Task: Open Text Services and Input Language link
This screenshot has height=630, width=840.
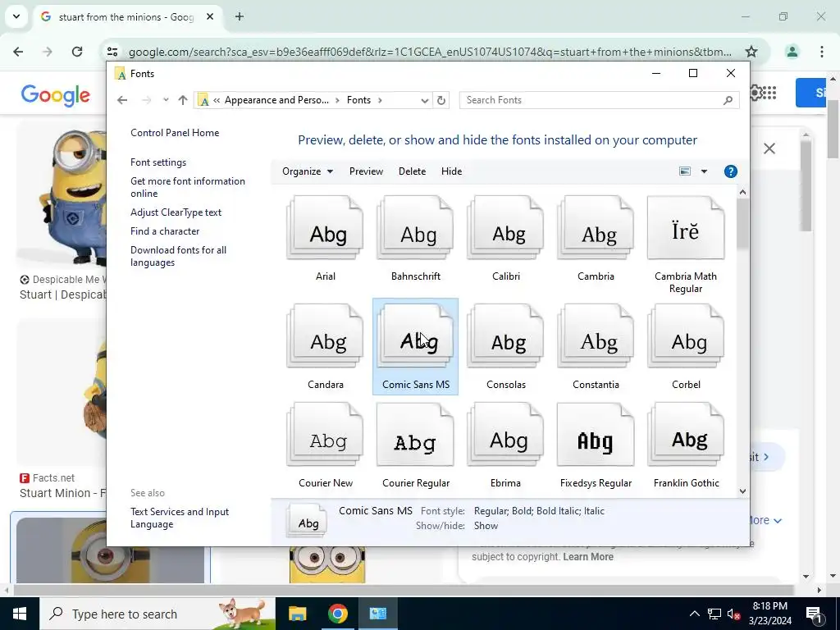Action: point(180,518)
